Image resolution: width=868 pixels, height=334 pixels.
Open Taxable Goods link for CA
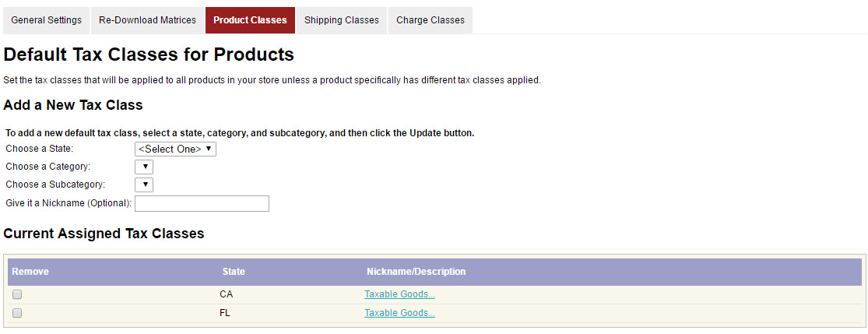pos(399,294)
